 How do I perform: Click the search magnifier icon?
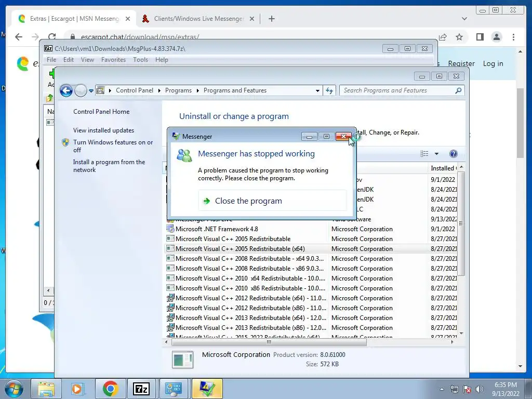click(458, 90)
